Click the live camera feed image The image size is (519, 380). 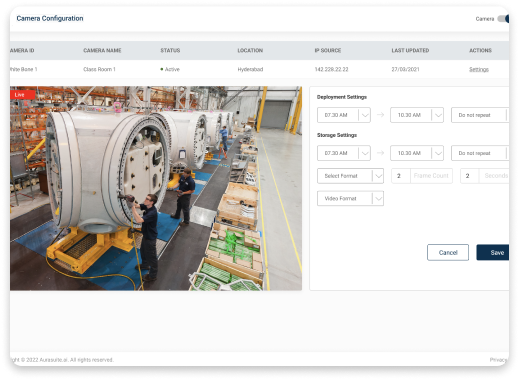156,188
